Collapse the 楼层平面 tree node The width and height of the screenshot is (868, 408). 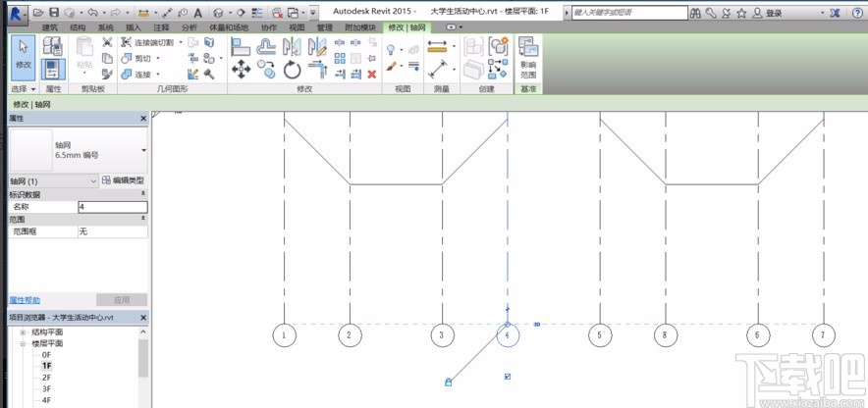[24, 343]
